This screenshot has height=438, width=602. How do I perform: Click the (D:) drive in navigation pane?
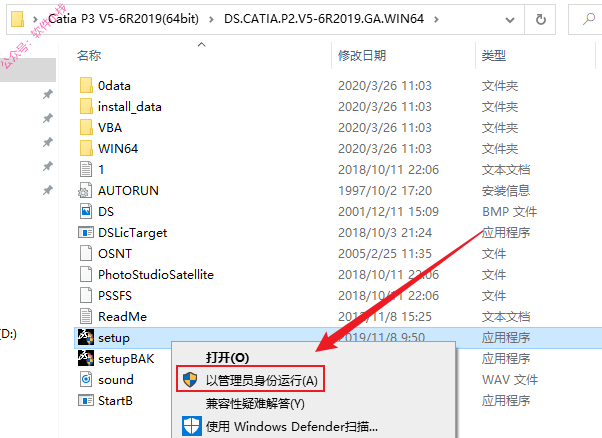8,334
